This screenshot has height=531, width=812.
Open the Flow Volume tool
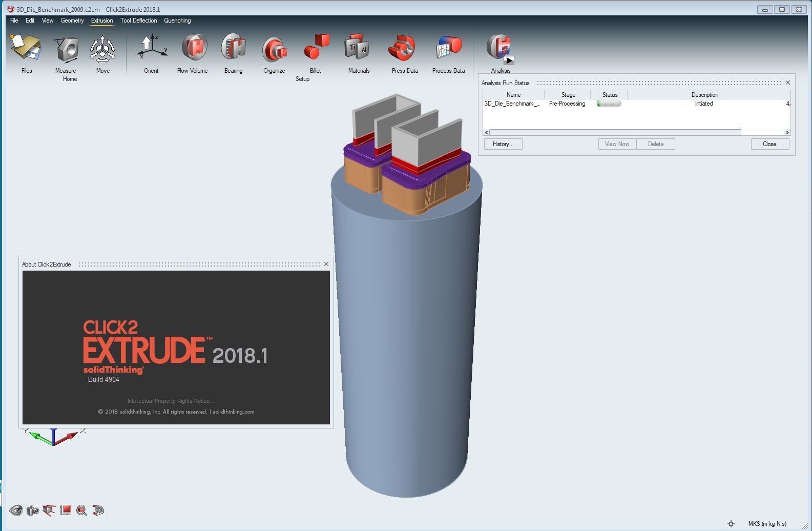[x=194, y=48]
